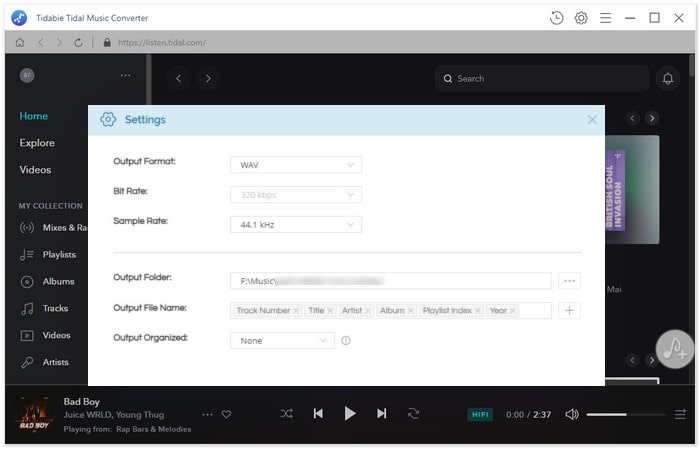This screenshot has height=449, width=700.
Task: Open notifications bell
Action: point(667,79)
